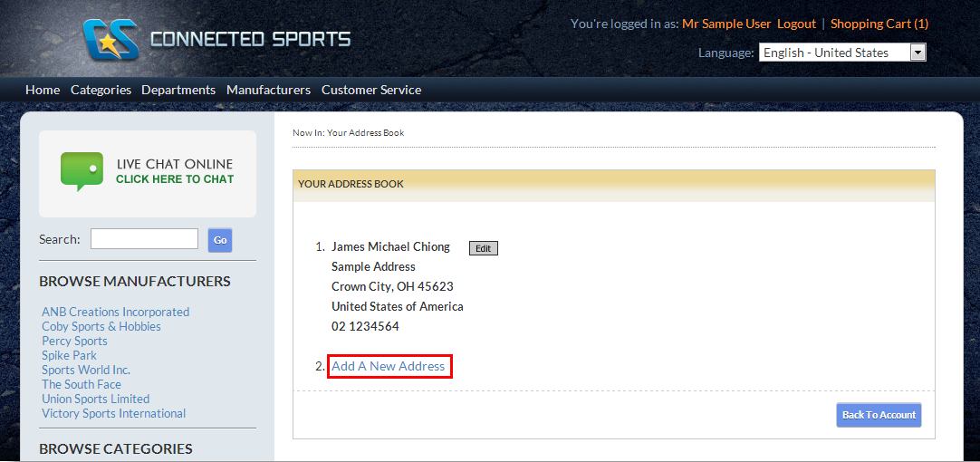Click the Search input field
980x462 pixels.
144,239
